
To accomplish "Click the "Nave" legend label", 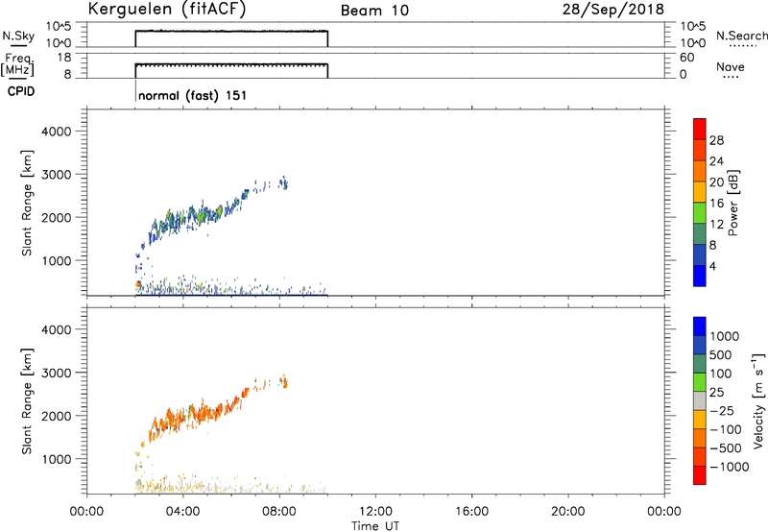I will point(731,66).
